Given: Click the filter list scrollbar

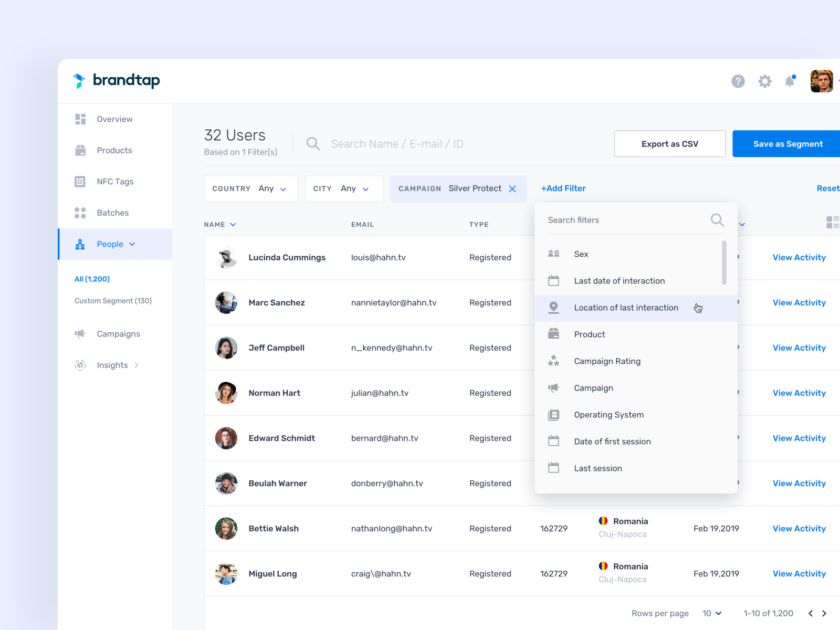Looking at the screenshot, I should (x=724, y=262).
